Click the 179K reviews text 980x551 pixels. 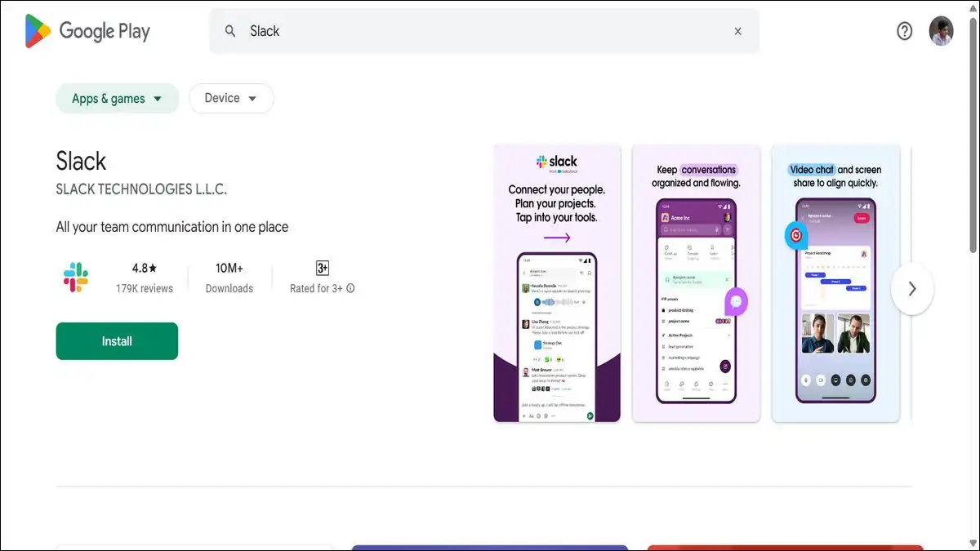pyautogui.click(x=145, y=288)
